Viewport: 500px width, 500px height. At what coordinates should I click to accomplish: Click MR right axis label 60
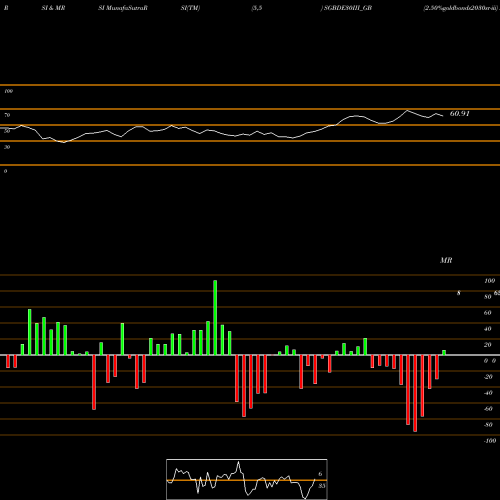[x=488, y=313]
